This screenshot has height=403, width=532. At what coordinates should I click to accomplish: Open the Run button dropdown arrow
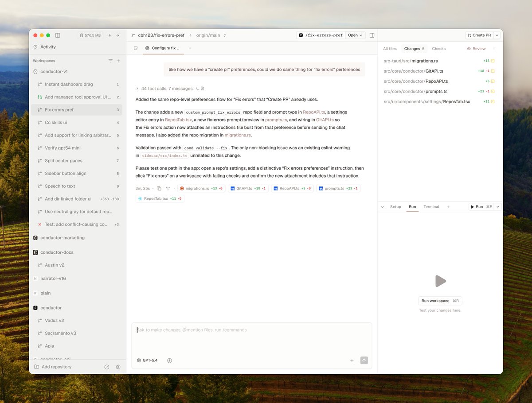click(x=497, y=207)
